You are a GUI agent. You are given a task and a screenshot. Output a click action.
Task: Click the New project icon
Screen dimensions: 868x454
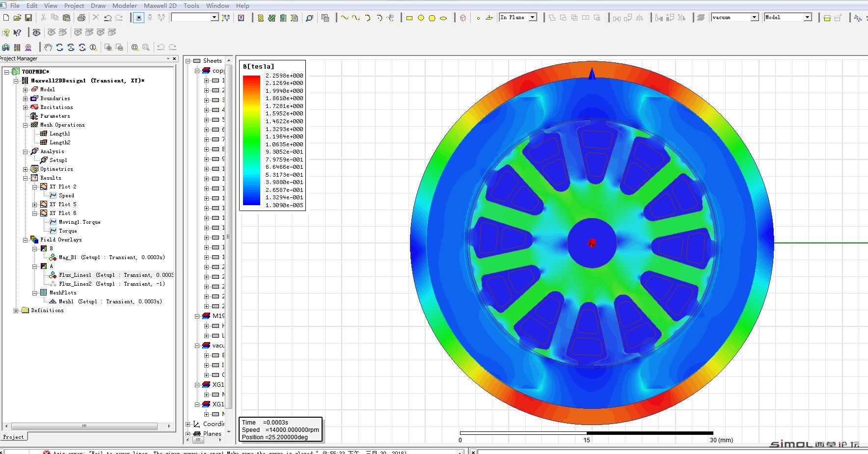pyautogui.click(x=6, y=18)
